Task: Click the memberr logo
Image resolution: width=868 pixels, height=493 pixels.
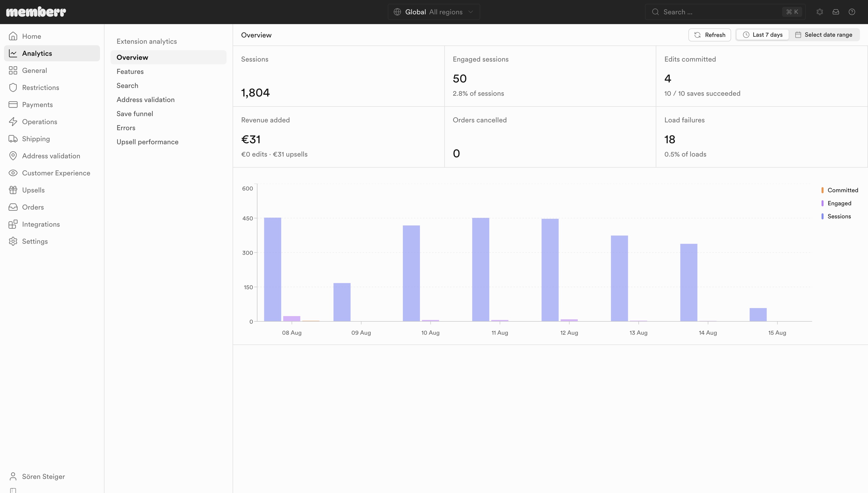Action: [x=36, y=12]
